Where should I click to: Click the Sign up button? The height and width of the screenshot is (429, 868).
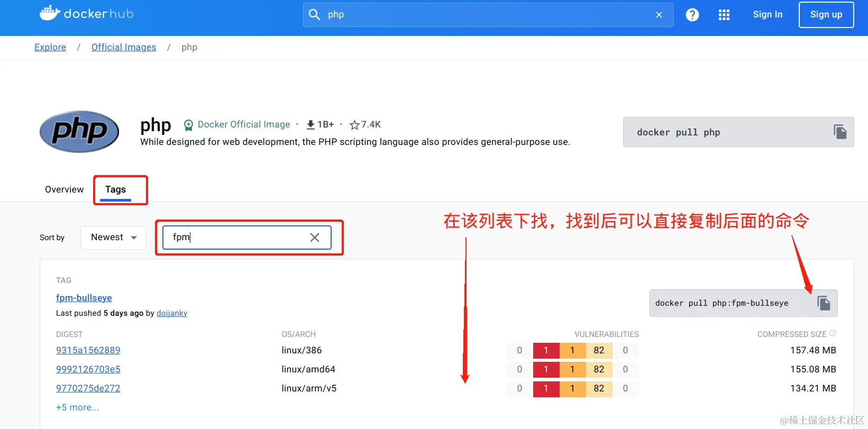[x=826, y=15]
